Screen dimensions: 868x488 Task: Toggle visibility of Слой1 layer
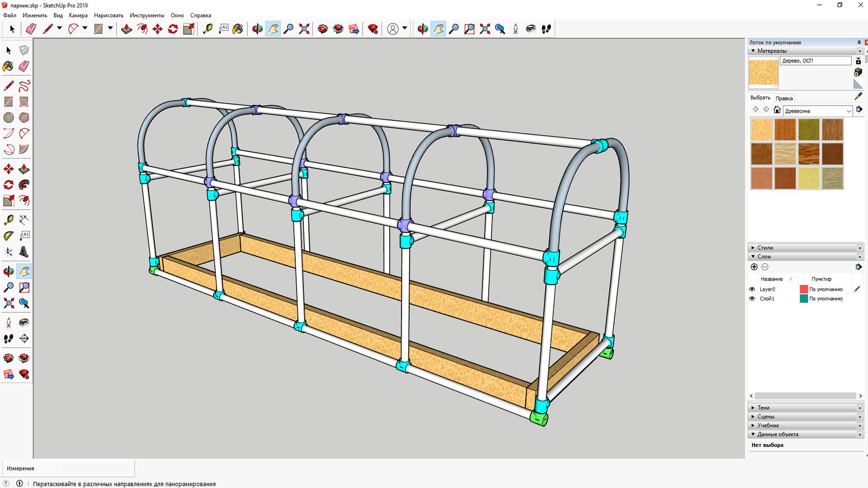(x=752, y=299)
